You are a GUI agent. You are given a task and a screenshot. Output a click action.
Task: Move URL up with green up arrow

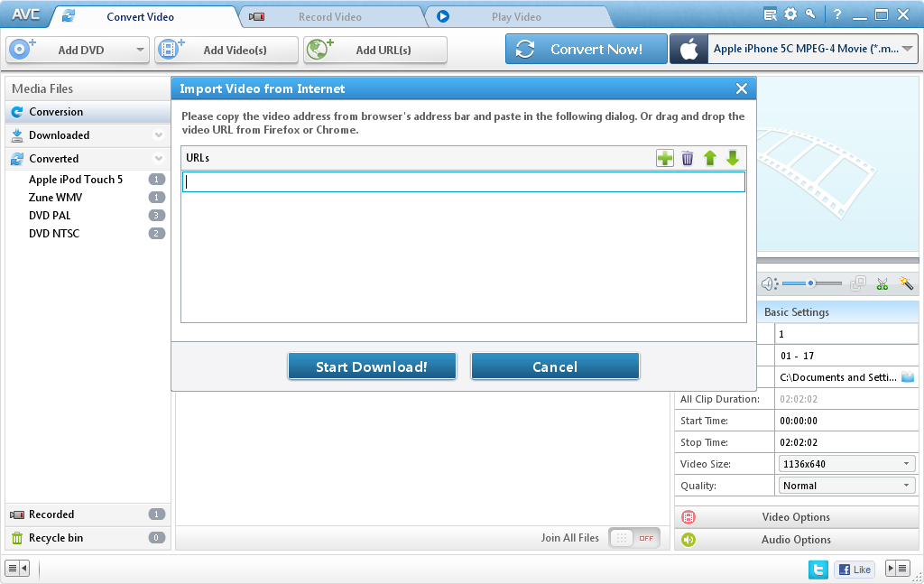[710, 159]
